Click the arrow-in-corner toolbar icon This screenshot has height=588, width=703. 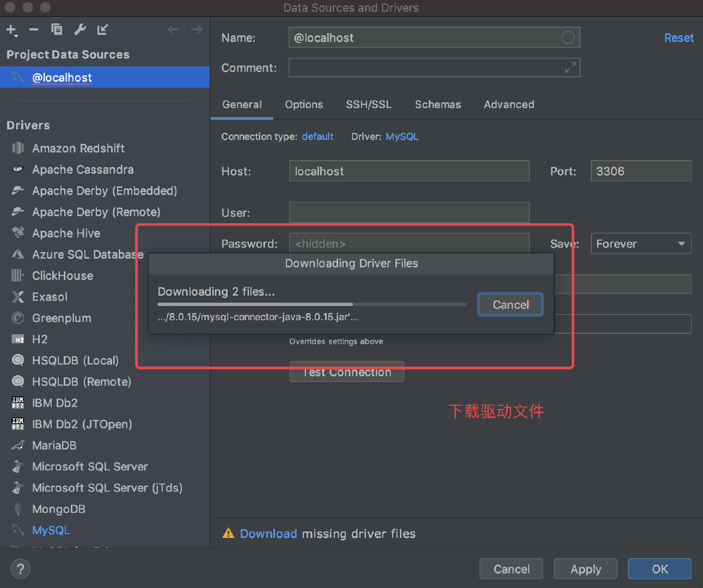tap(102, 29)
